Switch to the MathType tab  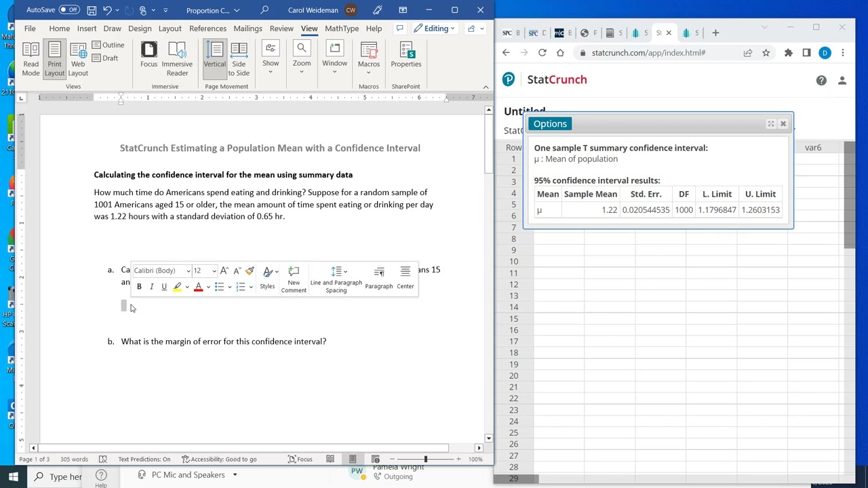click(342, 28)
